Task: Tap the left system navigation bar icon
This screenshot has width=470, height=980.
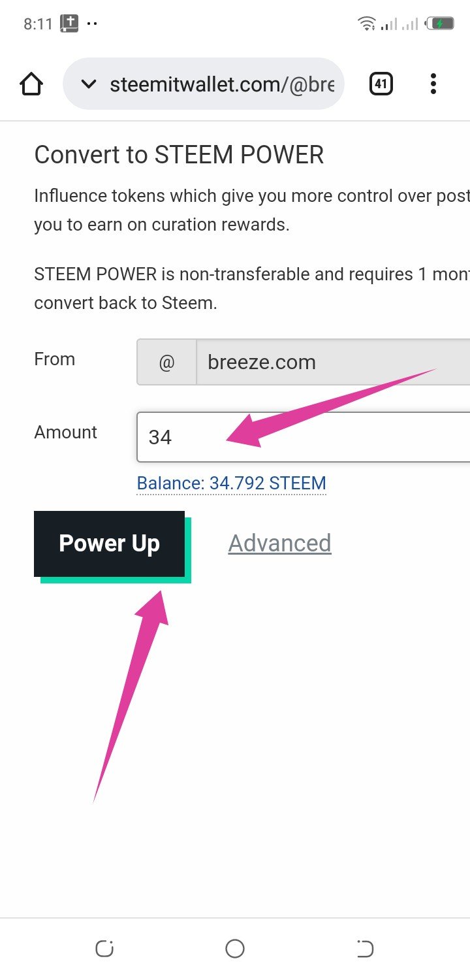Action: tap(104, 949)
